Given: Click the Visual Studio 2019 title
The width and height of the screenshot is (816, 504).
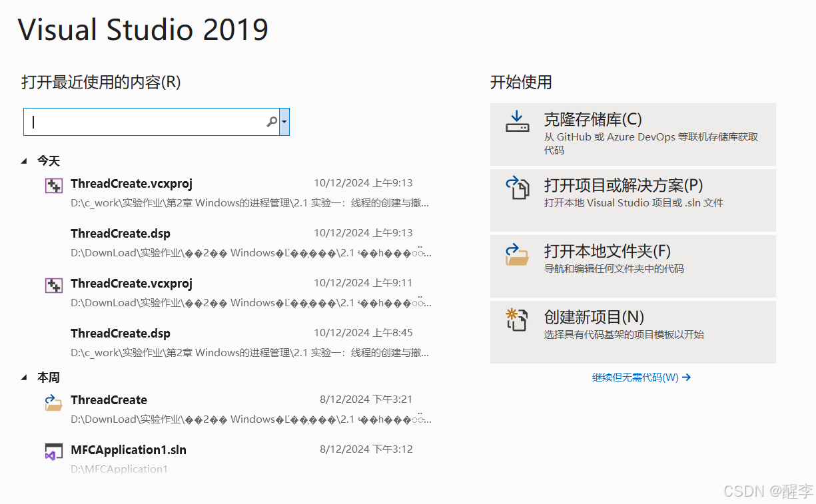Looking at the screenshot, I should (x=143, y=30).
